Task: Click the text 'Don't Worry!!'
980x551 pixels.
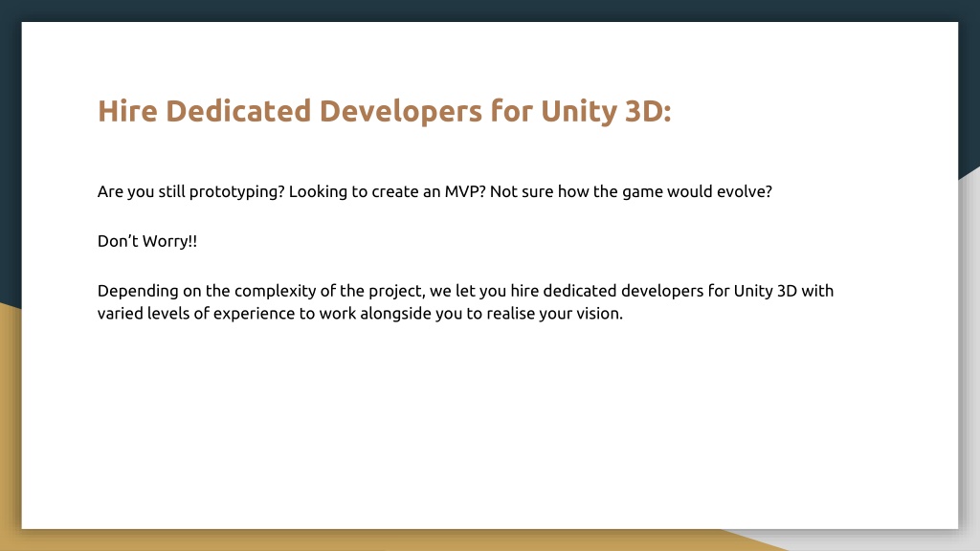Action: pos(147,241)
